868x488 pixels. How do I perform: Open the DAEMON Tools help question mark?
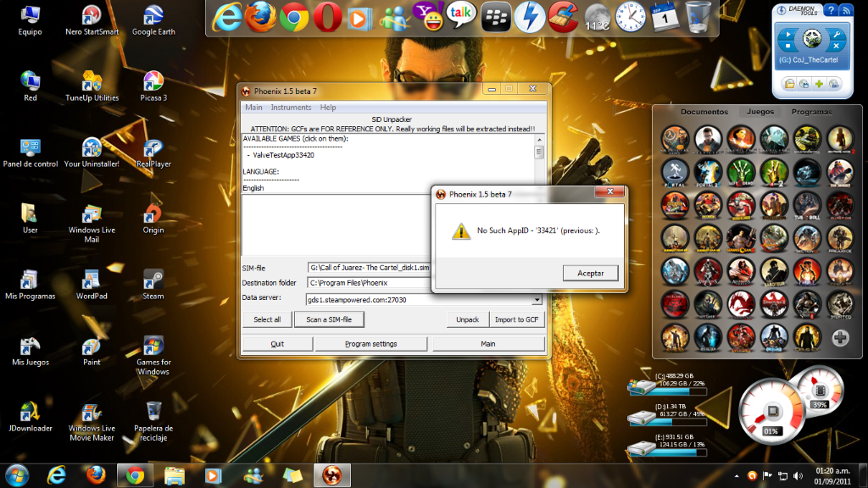831,10
